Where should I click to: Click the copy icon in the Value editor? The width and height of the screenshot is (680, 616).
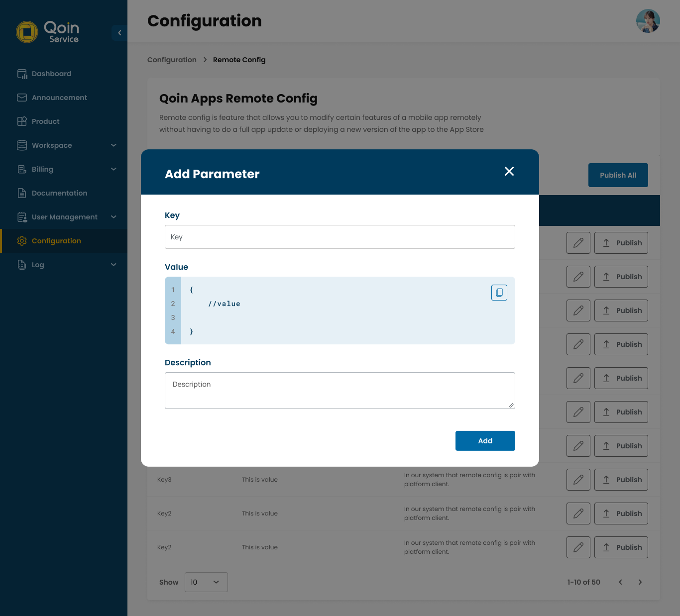499,293
